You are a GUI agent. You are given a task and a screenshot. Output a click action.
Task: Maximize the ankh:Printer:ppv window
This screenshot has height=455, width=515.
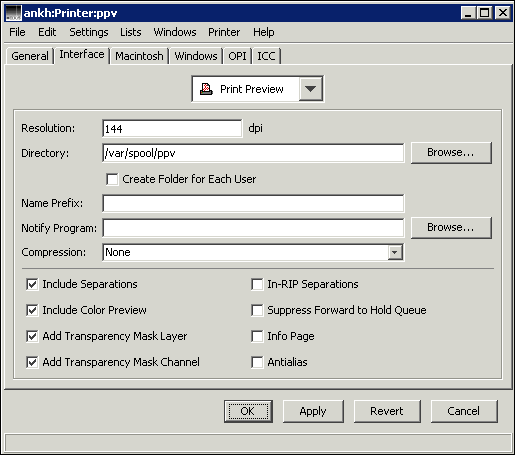(x=484, y=13)
